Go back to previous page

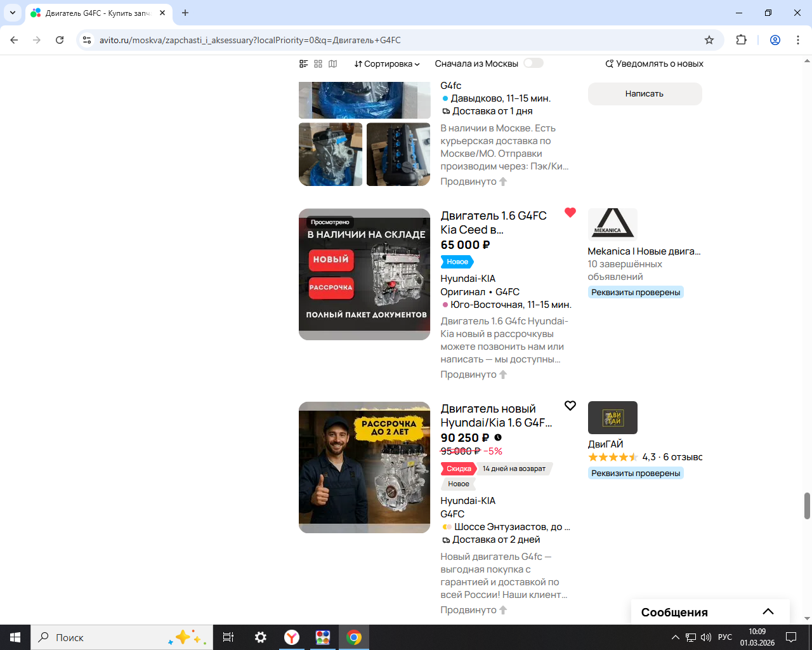click(x=14, y=40)
